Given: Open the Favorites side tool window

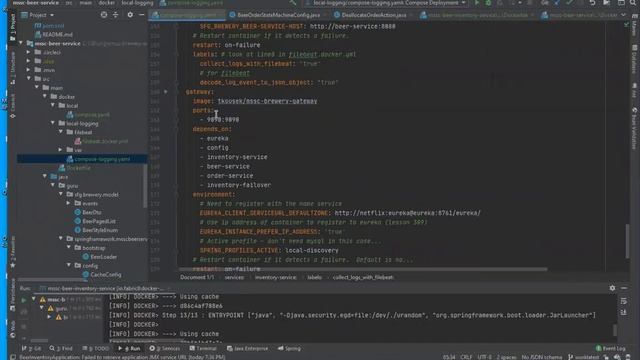Looking at the screenshot, I should [x=13, y=252].
